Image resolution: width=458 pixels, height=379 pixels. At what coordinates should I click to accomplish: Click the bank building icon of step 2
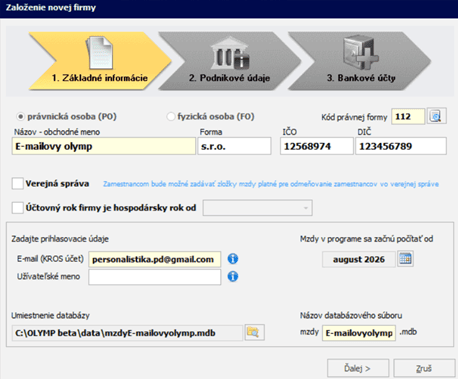(x=230, y=53)
